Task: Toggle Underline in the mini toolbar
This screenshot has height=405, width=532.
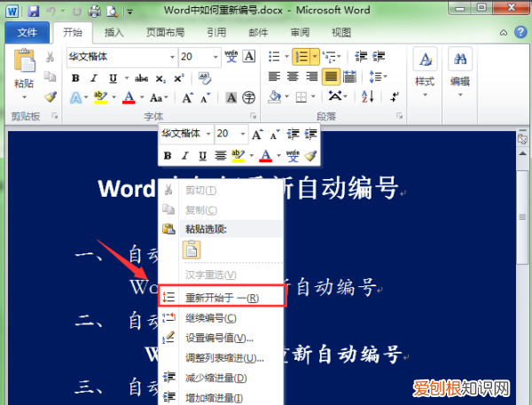Action: (x=202, y=156)
